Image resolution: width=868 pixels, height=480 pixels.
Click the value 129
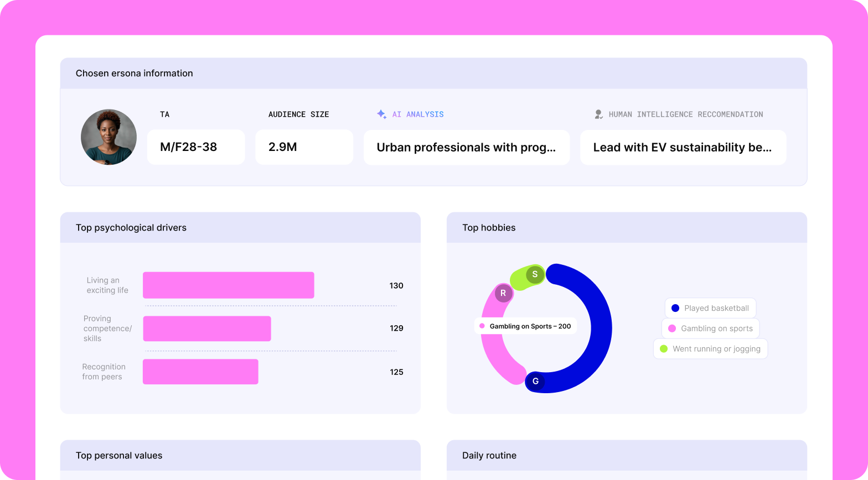pyautogui.click(x=396, y=328)
